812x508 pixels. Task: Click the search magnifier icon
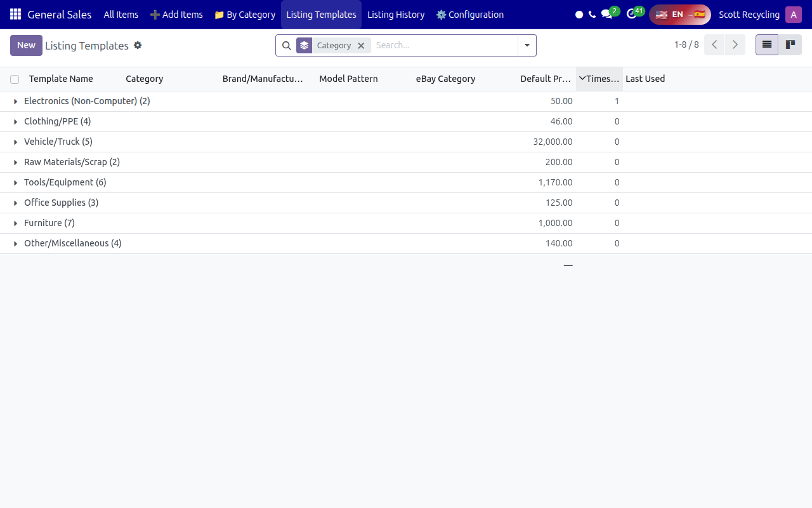(286, 45)
